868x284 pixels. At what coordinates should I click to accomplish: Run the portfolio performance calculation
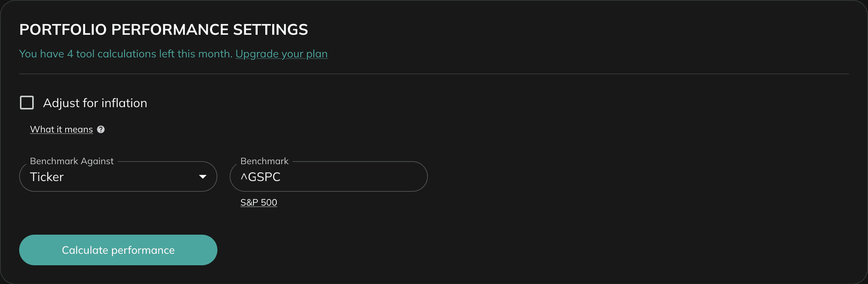pos(118,250)
